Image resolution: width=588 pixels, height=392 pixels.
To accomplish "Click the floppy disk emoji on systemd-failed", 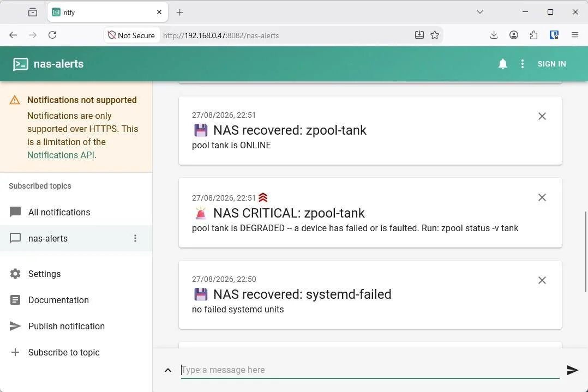I will [x=201, y=294].
